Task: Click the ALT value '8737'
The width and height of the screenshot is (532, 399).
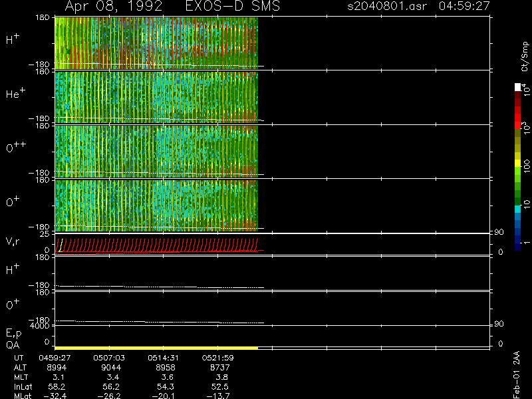Action: click(x=220, y=368)
